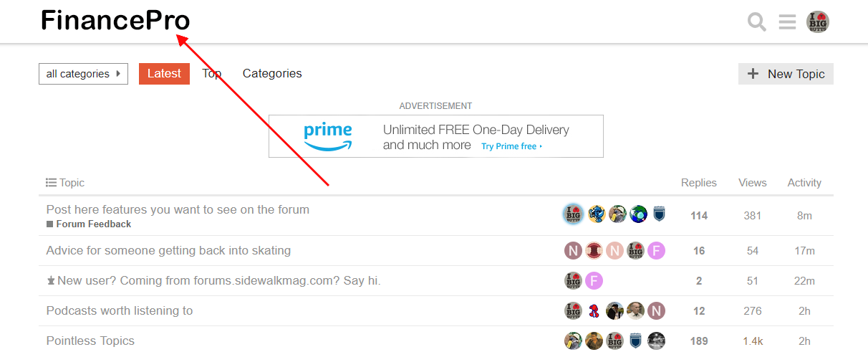868x352 pixels.
Task: Sort topics by Views column
Action: [752, 183]
